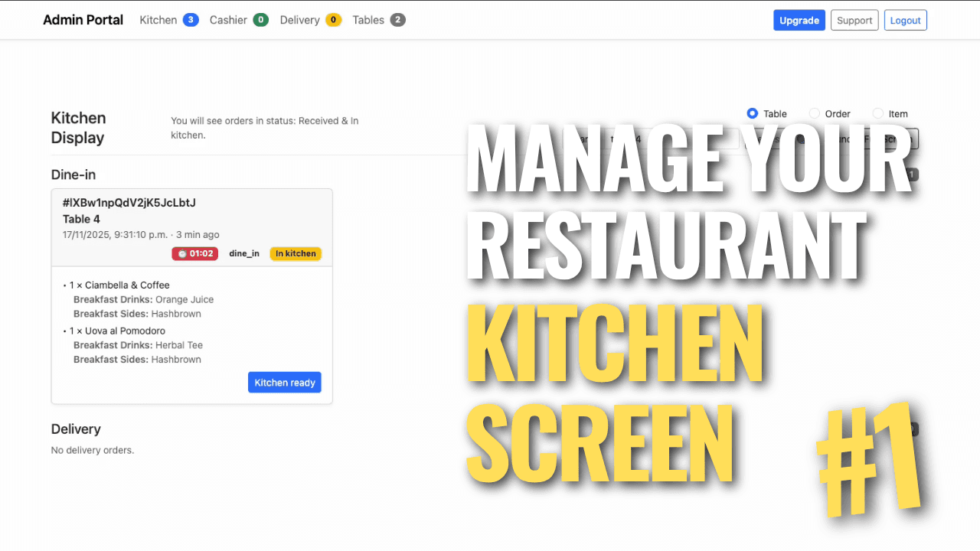This screenshot has height=551, width=980.
Task: Select the Table radio button
Action: click(x=752, y=113)
